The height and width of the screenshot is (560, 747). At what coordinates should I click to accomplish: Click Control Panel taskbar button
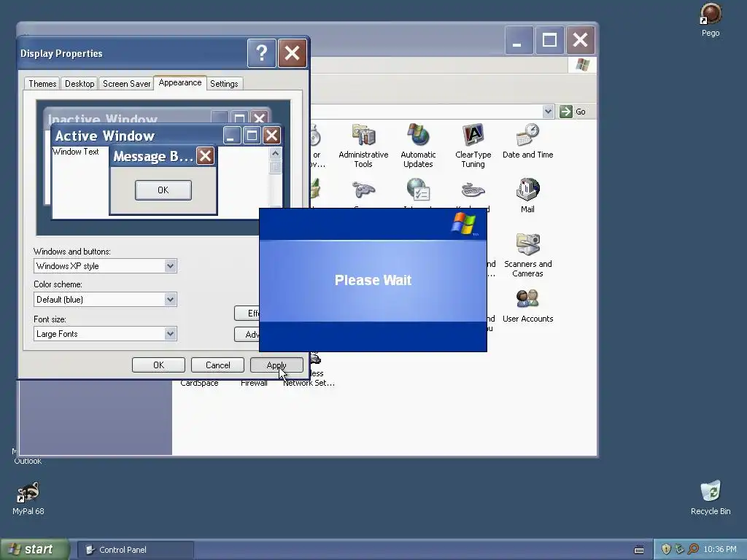coord(136,550)
